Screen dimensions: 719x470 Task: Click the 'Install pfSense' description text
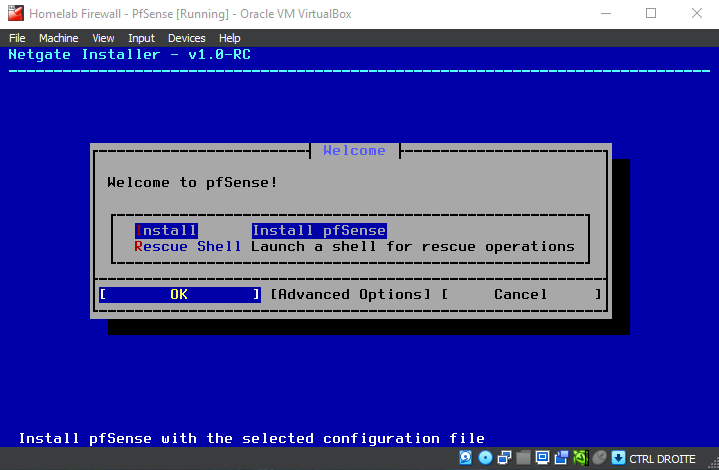coord(319,230)
